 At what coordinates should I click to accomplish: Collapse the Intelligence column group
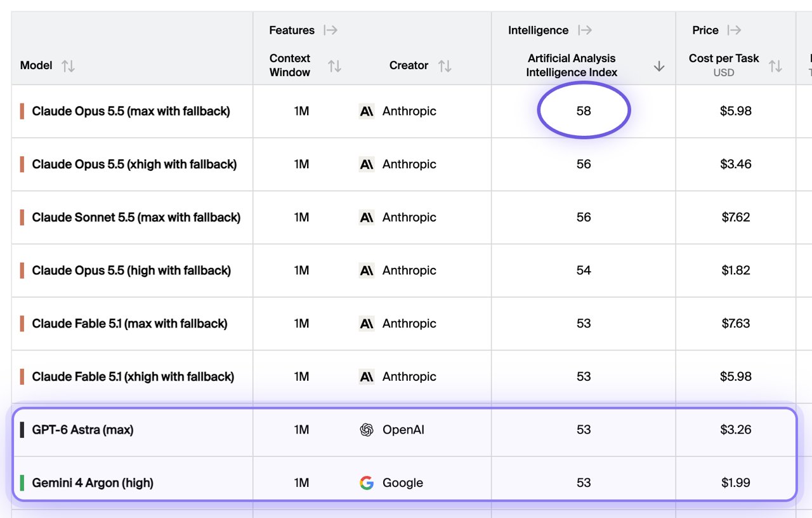pyautogui.click(x=585, y=30)
